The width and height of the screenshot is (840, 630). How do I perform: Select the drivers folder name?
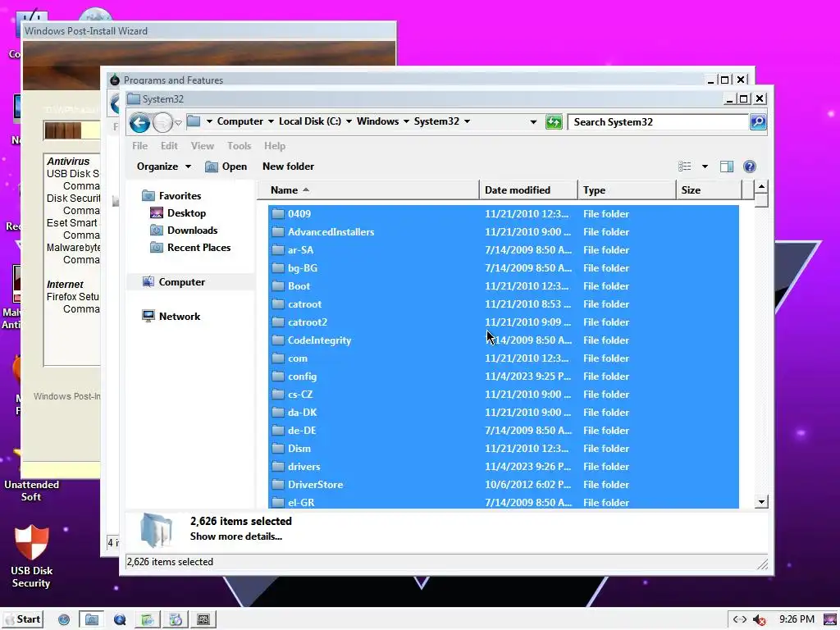[304, 467]
